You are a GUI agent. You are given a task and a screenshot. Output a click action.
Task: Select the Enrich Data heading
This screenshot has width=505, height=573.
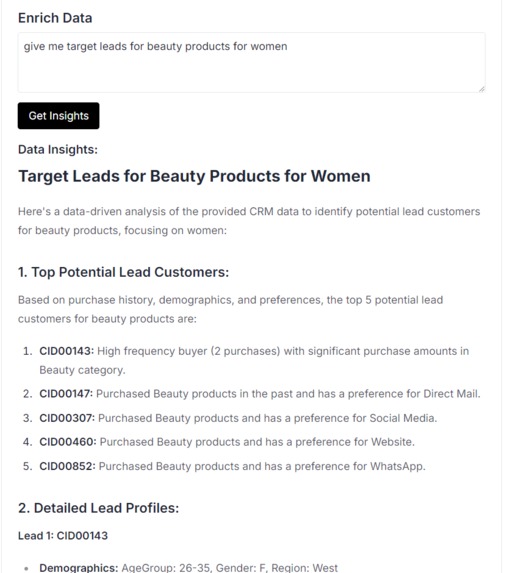pyautogui.click(x=55, y=18)
